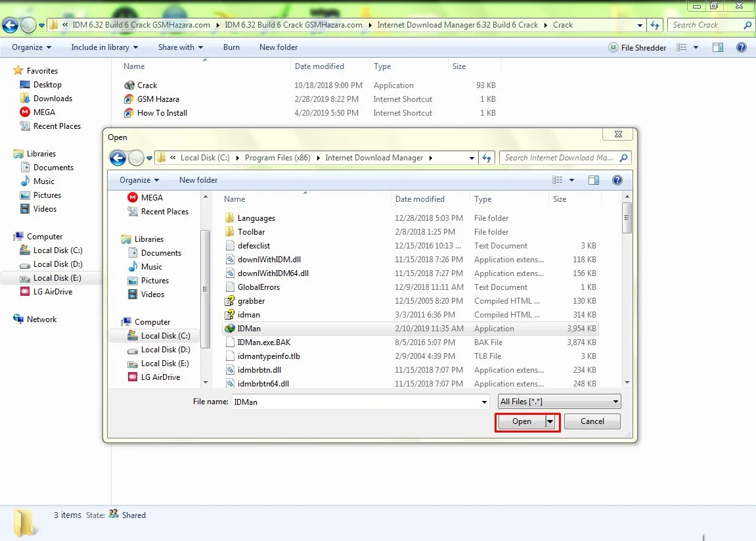Click the Back arrow in Explorer window
Image resolution: width=756 pixels, height=541 pixels.
(x=10, y=25)
